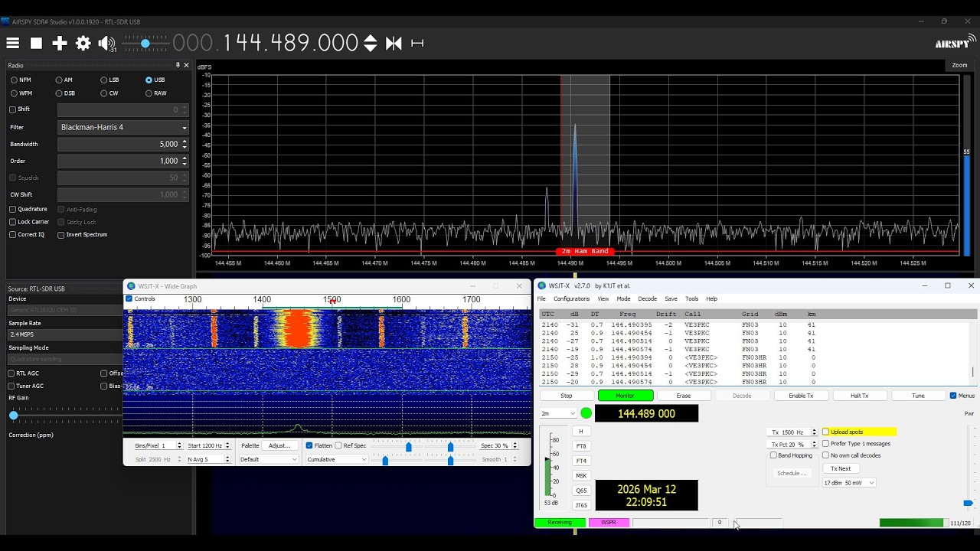The height and width of the screenshot is (551, 980).
Task: Select USB demodulation mode
Action: click(x=155, y=80)
